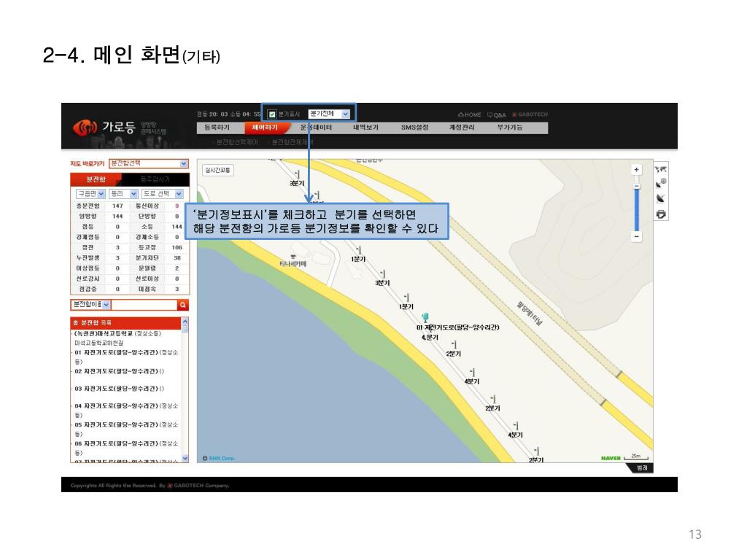Click the world map view icon
This screenshot has width=747, height=560.
point(661,169)
